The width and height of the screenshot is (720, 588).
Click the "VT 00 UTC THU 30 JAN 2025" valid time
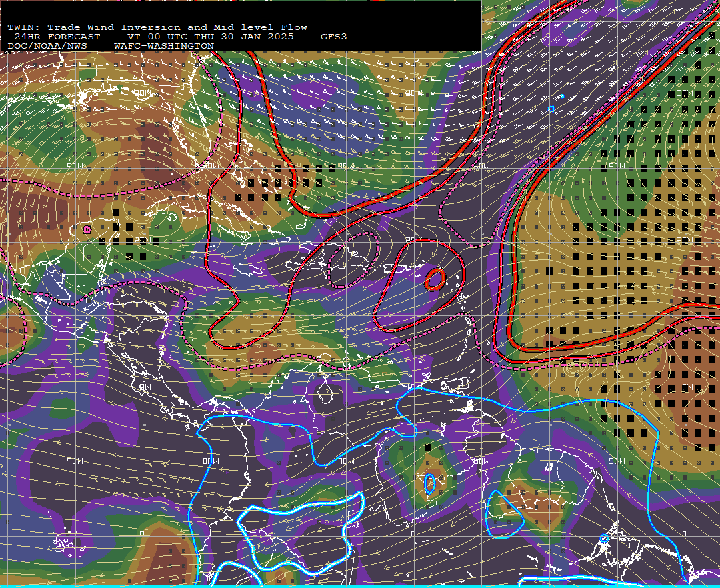210,37
